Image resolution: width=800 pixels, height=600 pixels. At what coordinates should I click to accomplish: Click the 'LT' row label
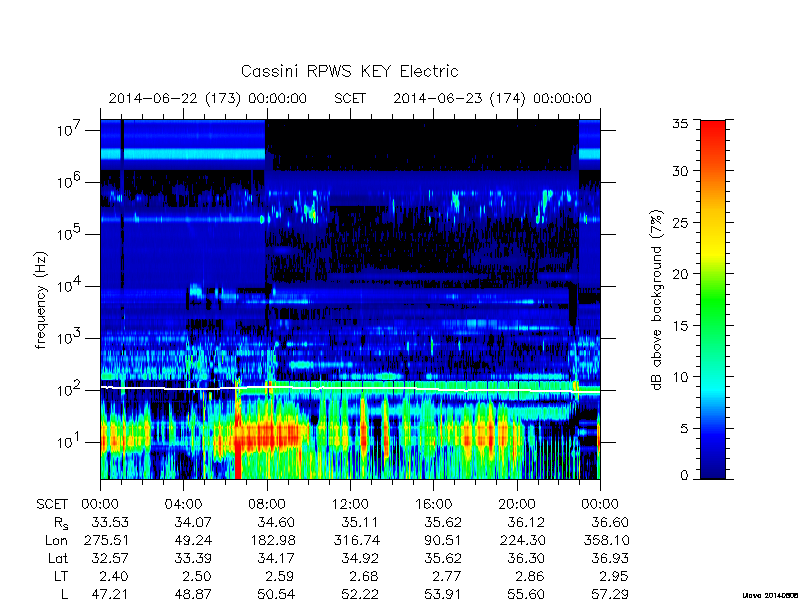point(61,576)
